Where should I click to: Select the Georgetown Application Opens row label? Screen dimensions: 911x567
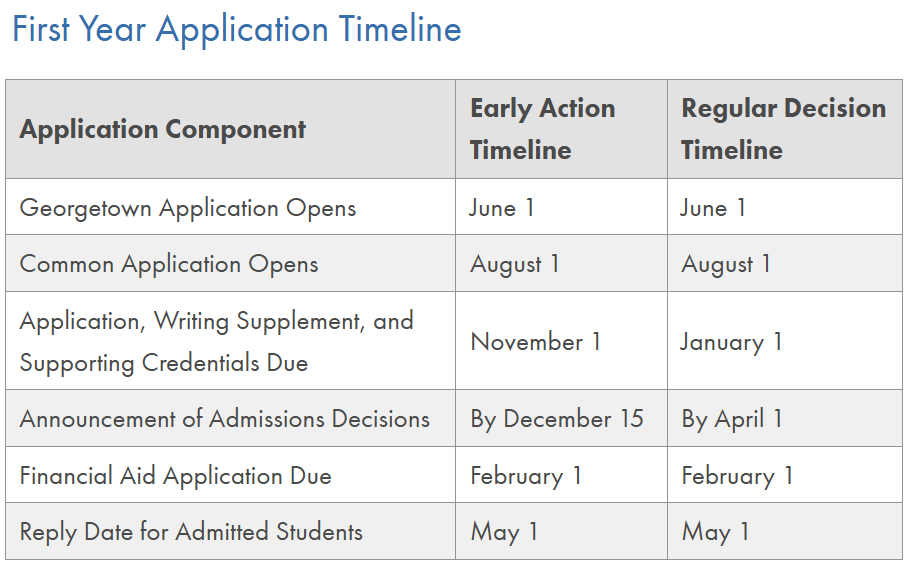[188, 208]
